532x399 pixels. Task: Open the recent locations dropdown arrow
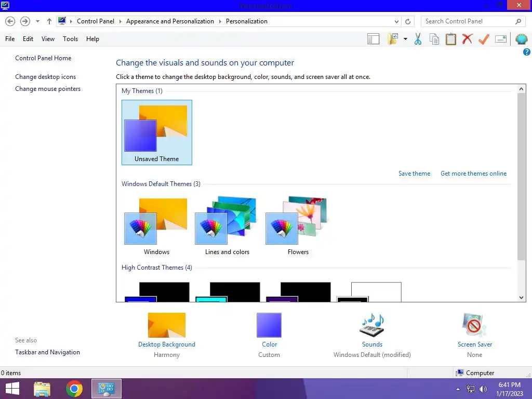click(37, 21)
